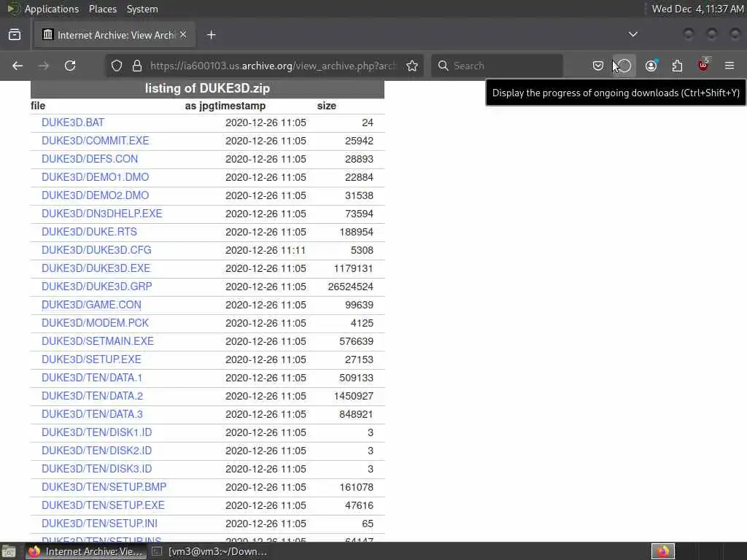Open the DUKE3D/TEN/SETUP.EXE link
Image resolution: width=747 pixels, height=560 pixels.
coord(103,505)
